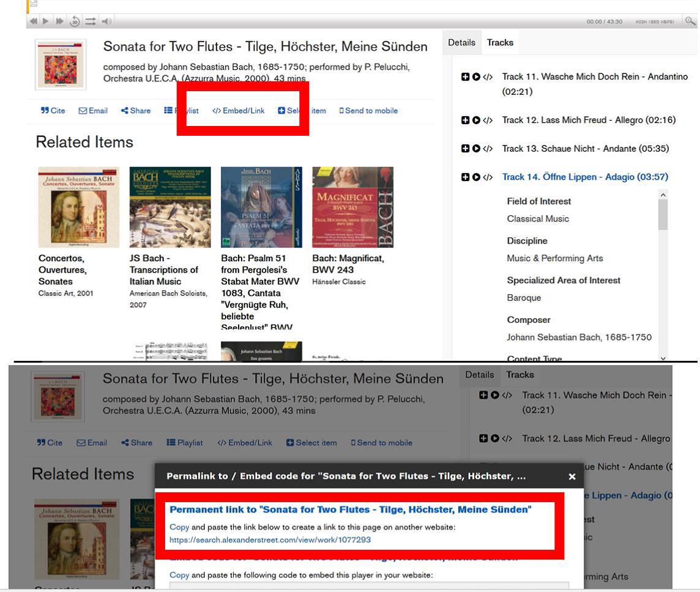
Task: Open embed code for Track 13 Schaue Nicht
Action: (488, 149)
